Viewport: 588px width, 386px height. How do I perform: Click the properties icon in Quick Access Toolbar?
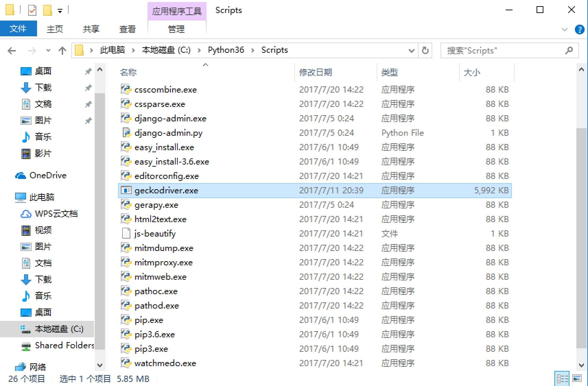coord(32,10)
